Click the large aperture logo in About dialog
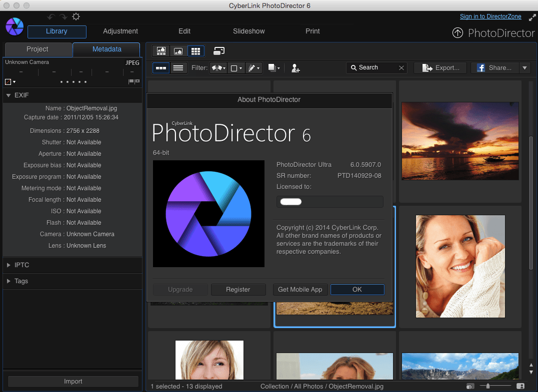Screen dimensions: 538x392 pyautogui.click(x=208, y=214)
